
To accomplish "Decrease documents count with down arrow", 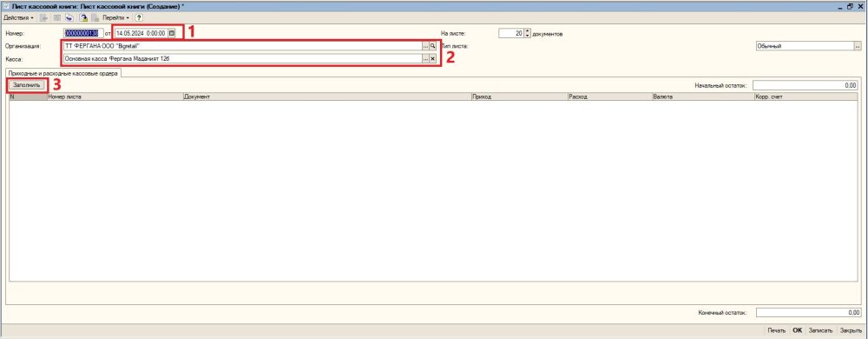I will point(527,36).
